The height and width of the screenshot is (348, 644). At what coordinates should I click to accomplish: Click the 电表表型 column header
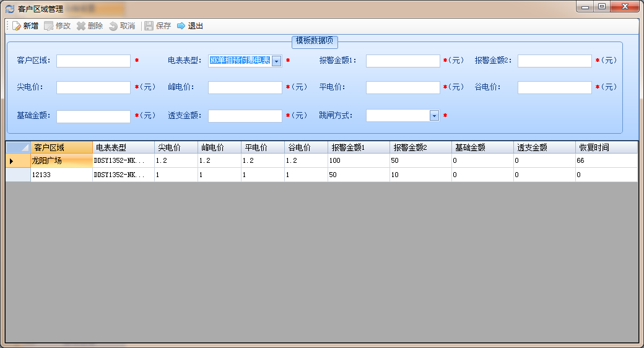click(x=123, y=147)
